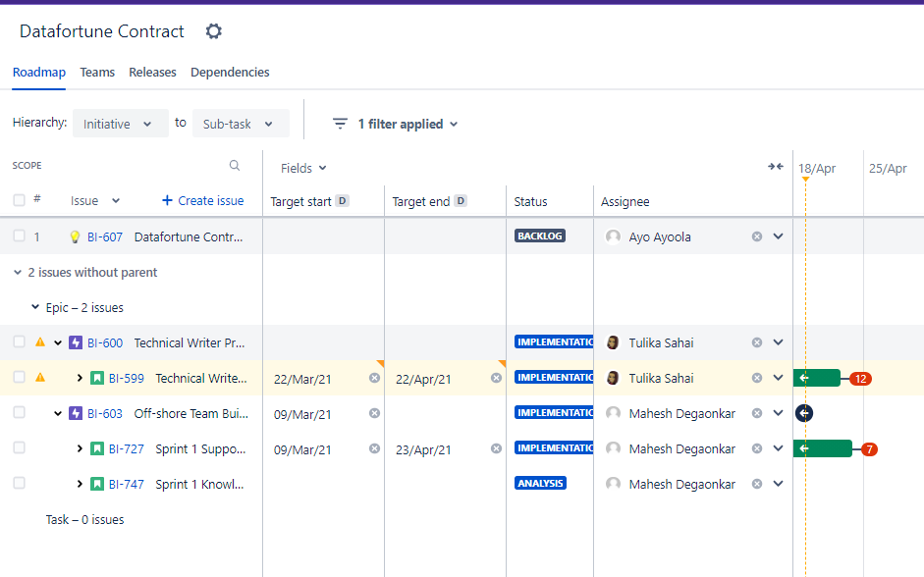Viewport: 924px width, 577px height.
Task: Click Create issue button
Action: tap(202, 201)
